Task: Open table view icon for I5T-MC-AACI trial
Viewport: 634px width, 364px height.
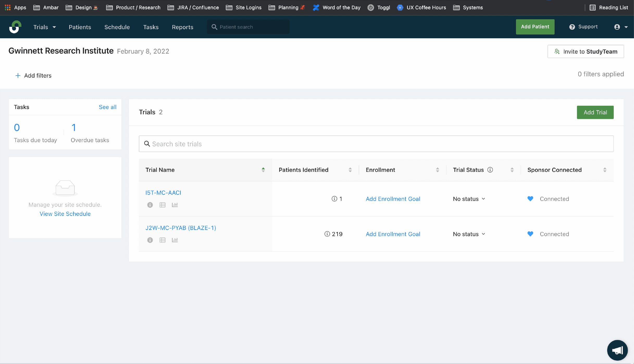Action: coord(163,205)
